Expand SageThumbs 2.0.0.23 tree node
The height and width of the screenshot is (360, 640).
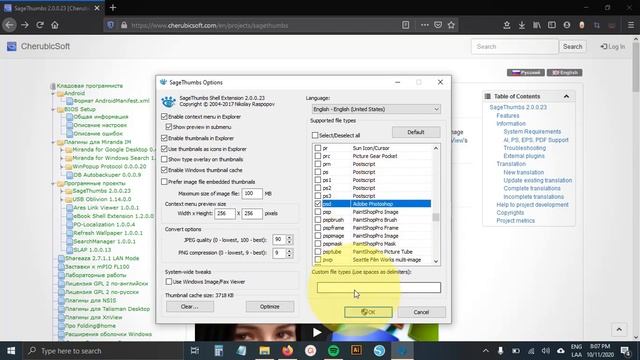tap(62, 191)
